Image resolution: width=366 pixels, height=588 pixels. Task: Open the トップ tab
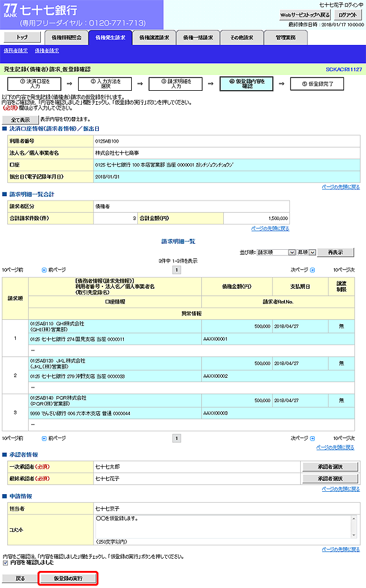tap(22, 37)
